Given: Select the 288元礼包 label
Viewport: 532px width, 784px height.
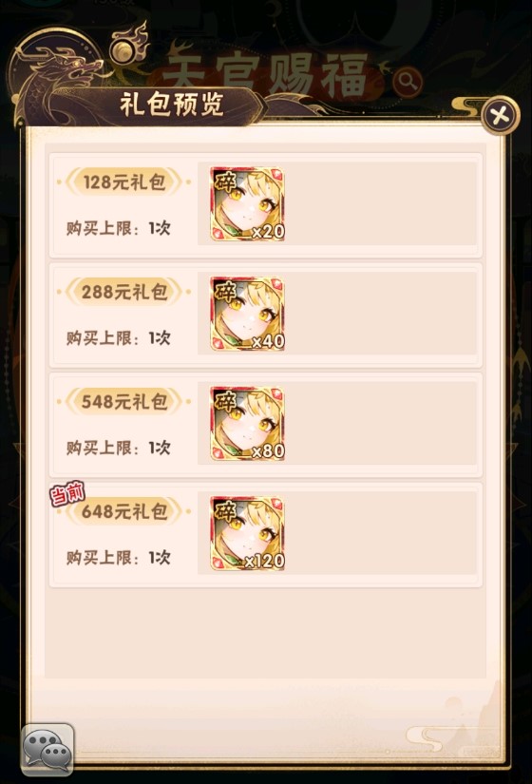Looking at the screenshot, I should coord(124,292).
